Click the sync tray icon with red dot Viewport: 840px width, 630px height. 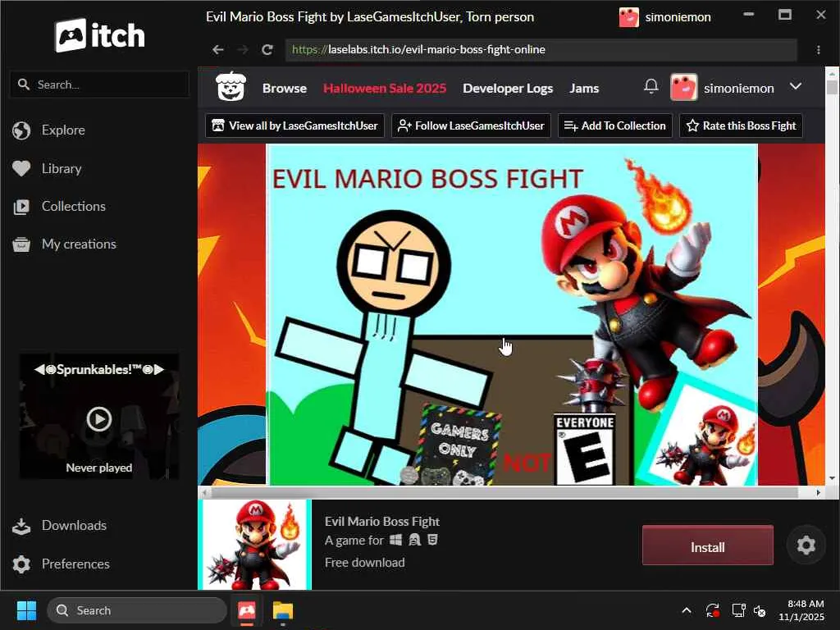pos(713,610)
